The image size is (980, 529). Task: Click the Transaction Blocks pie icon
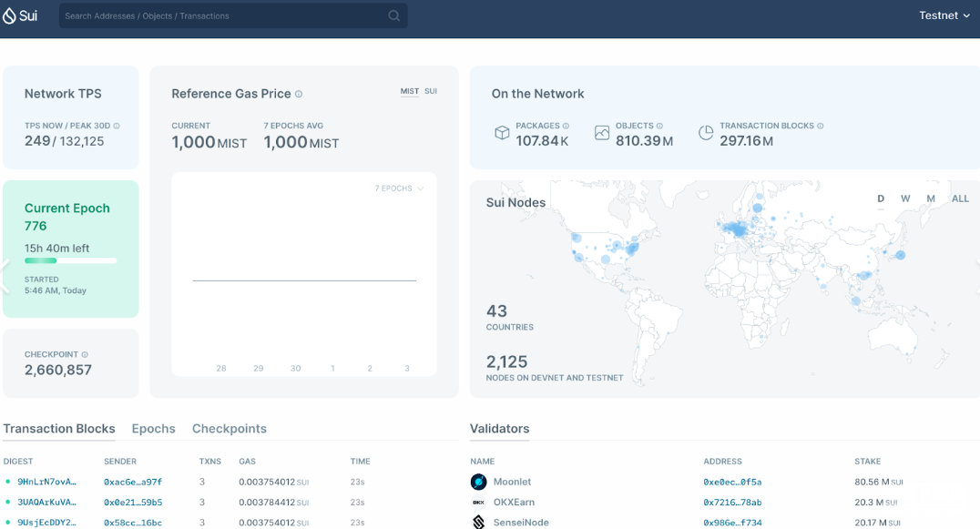tap(706, 133)
